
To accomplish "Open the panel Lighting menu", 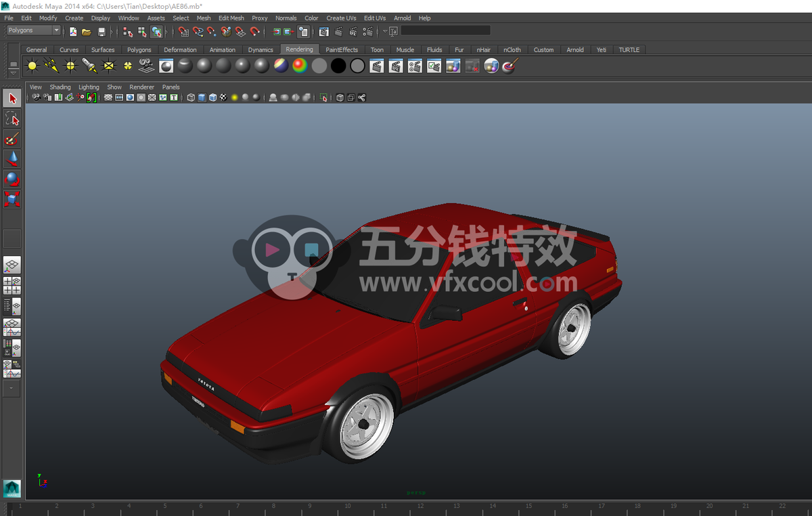I will [x=89, y=87].
